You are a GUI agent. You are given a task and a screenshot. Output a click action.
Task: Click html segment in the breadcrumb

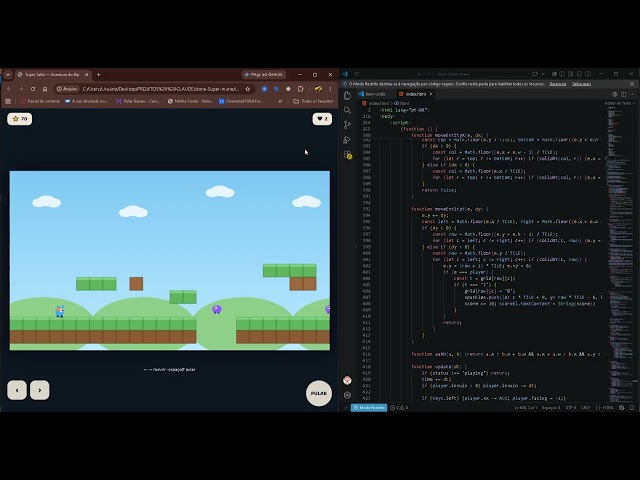click(x=402, y=104)
